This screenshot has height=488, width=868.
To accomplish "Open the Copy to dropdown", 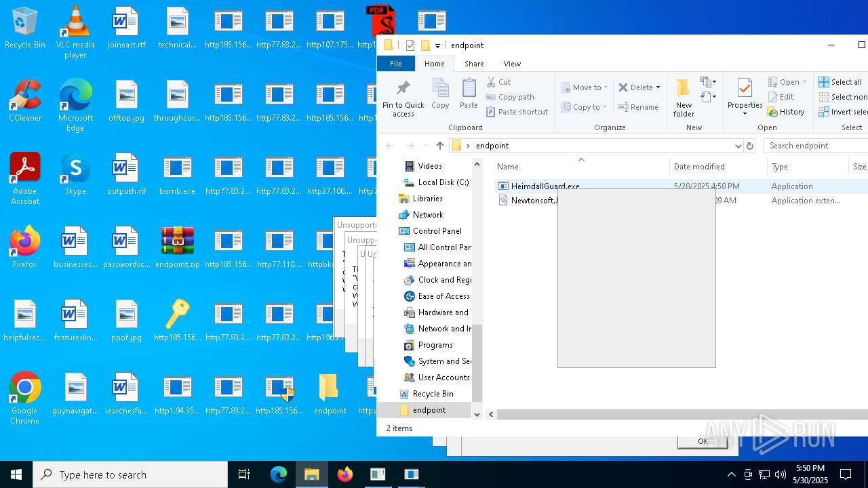I will [584, 107].
